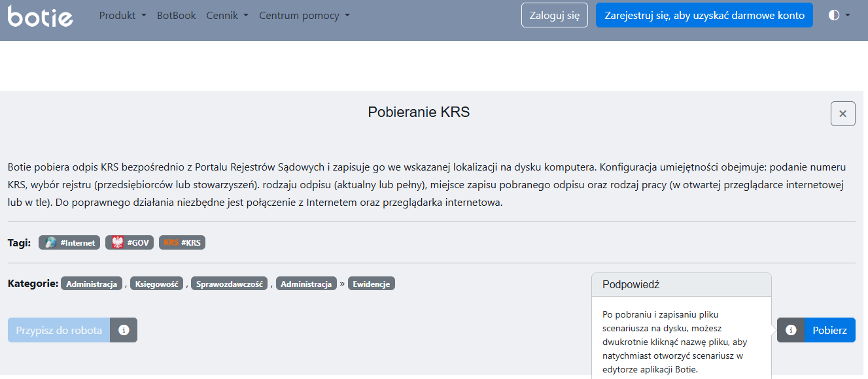Expand the Cennik dropdown menu
This screenshot has height=379, width=868.
click(x=228, y=15)
